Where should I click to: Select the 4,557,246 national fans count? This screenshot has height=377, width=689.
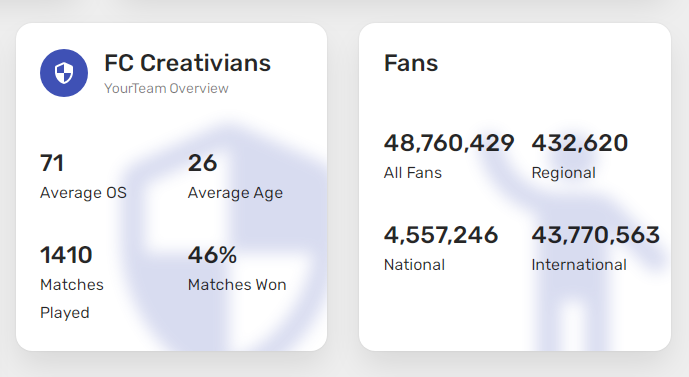pos(441,235)
